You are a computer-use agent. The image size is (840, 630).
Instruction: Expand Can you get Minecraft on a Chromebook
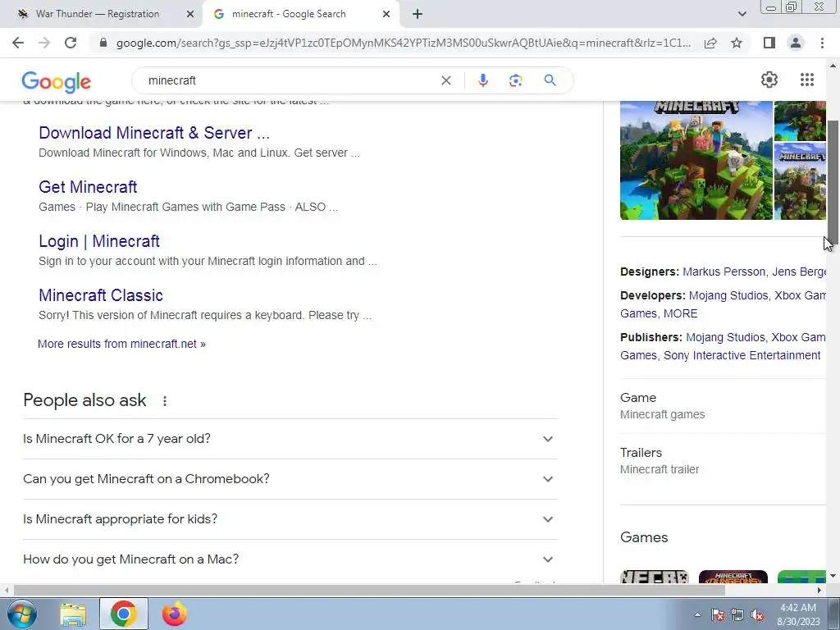pyautogui.click(x=290, y=479)
